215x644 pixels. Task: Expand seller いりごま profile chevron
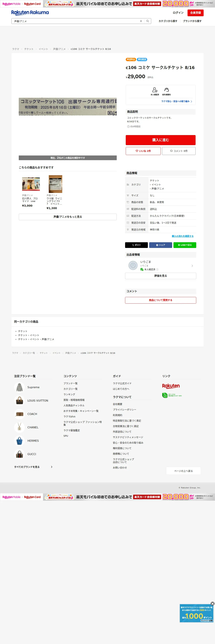coord(192,266)
